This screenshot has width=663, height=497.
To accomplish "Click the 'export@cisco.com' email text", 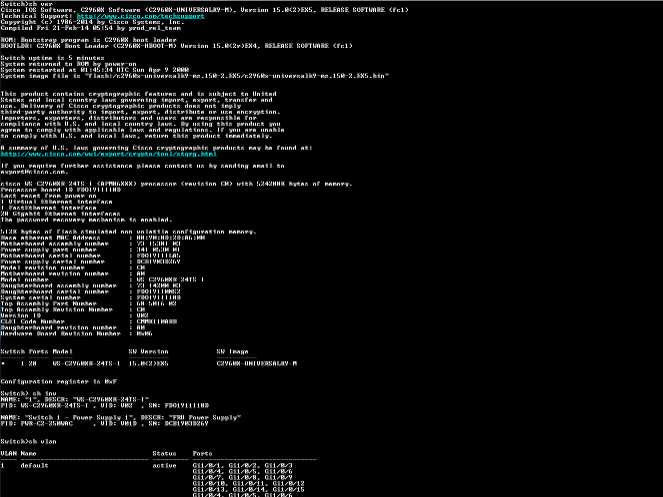I will click(x=33, y=172).
